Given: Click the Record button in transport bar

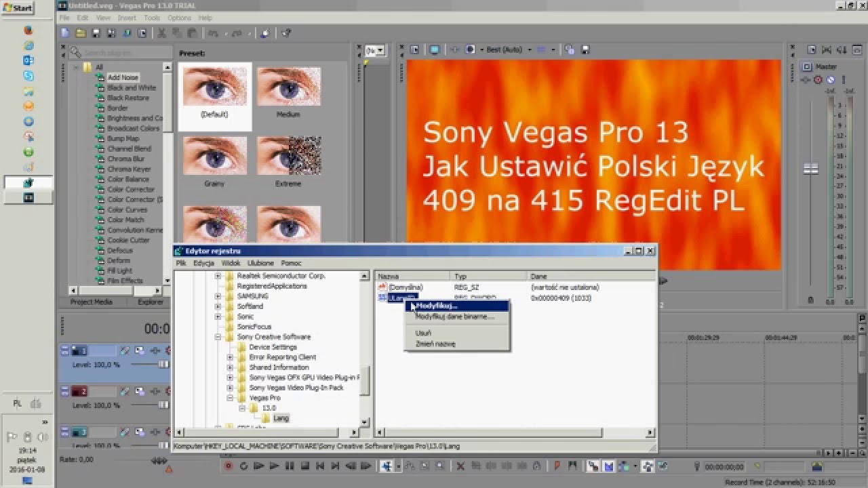Looking at the screenshot, I should pos(229,466).
